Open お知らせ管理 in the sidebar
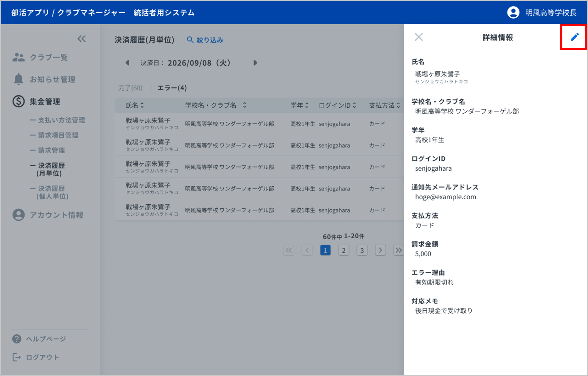The image size is (588, 376). point(53,79)
